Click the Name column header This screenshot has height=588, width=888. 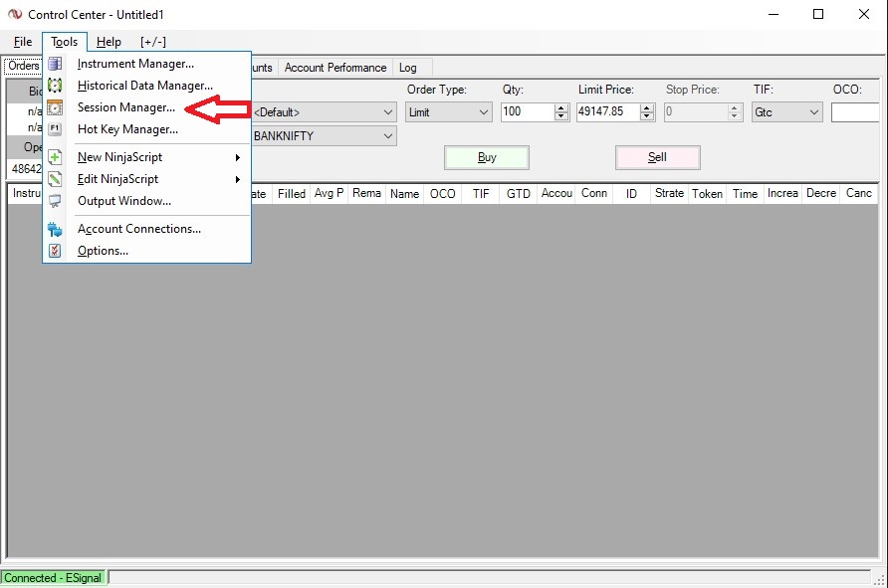coord(405,194)
